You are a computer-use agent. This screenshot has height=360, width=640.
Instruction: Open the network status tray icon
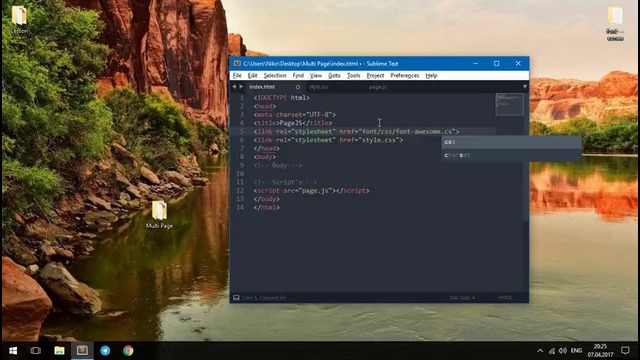coord(552,351)
